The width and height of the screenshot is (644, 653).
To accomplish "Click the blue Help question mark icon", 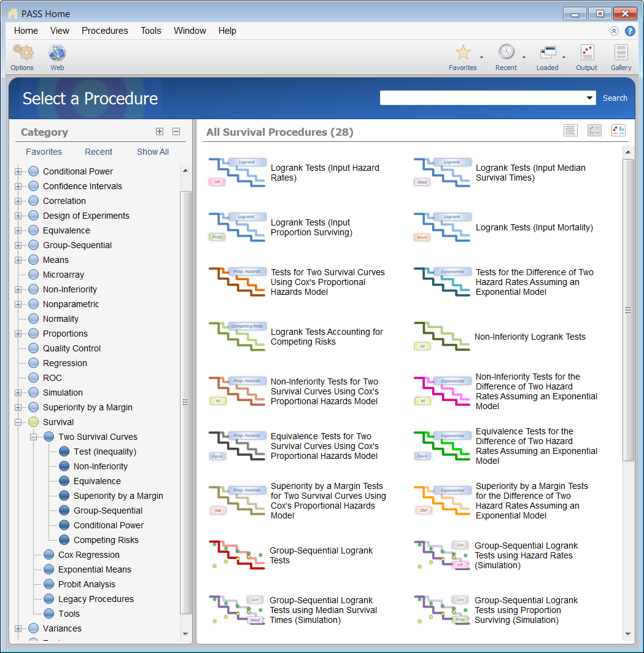I will pos(630,31).
